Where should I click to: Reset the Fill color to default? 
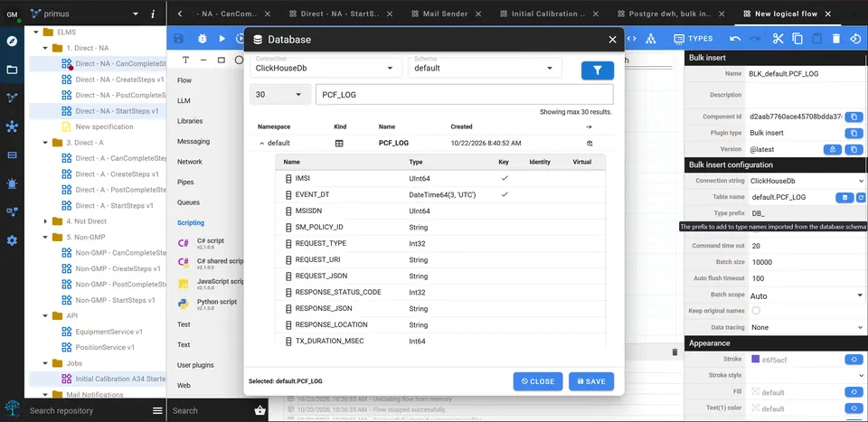pos(854,392)
